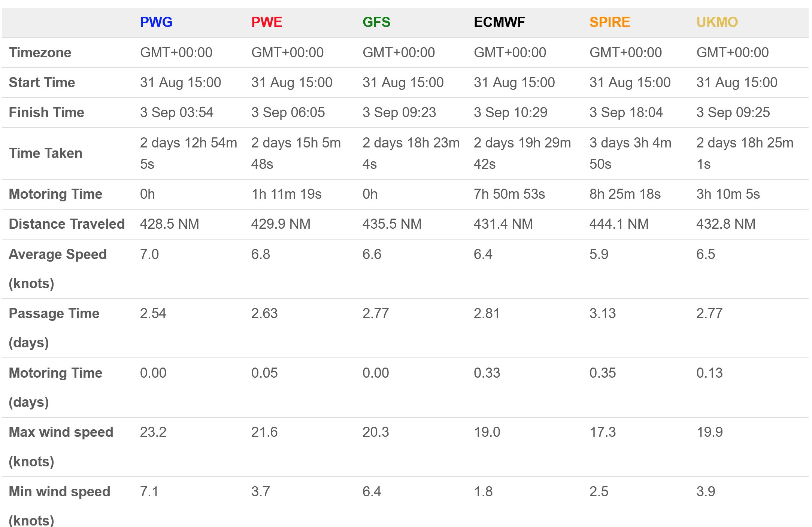Click the Finish Time row label
The image size is (812, 527).
coord(46,112)
